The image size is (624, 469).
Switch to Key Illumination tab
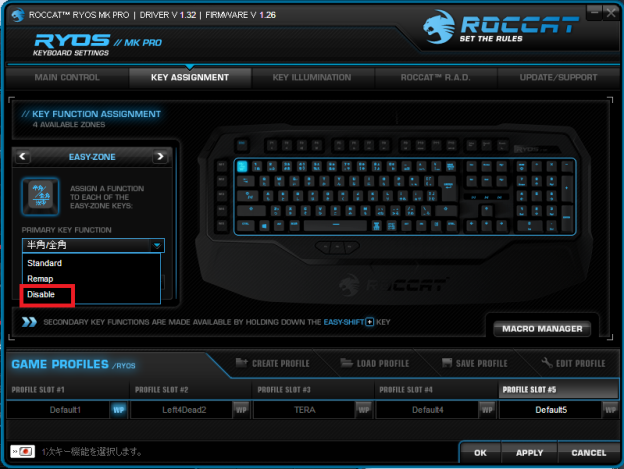tap(312, 78)
